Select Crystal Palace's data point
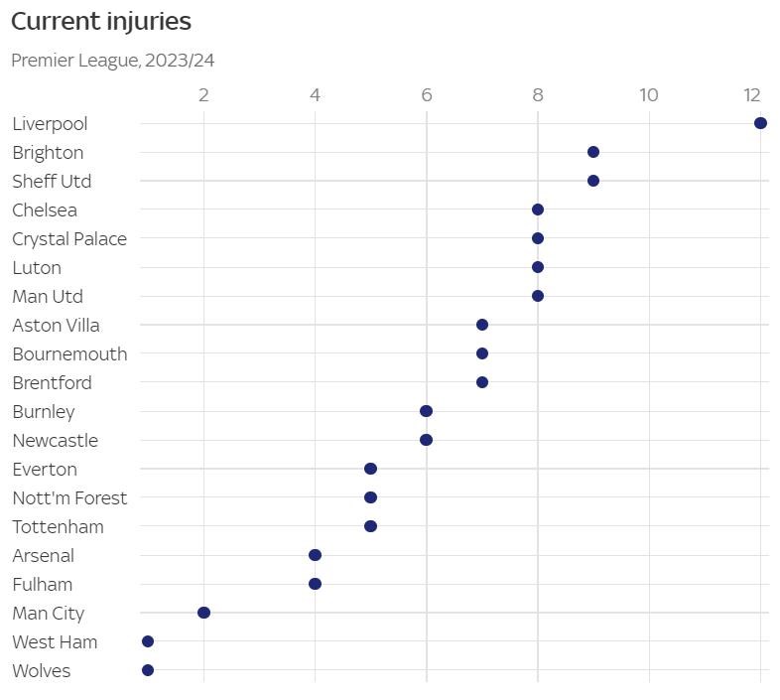Screen dimensions: 780x700 point(538,238)
